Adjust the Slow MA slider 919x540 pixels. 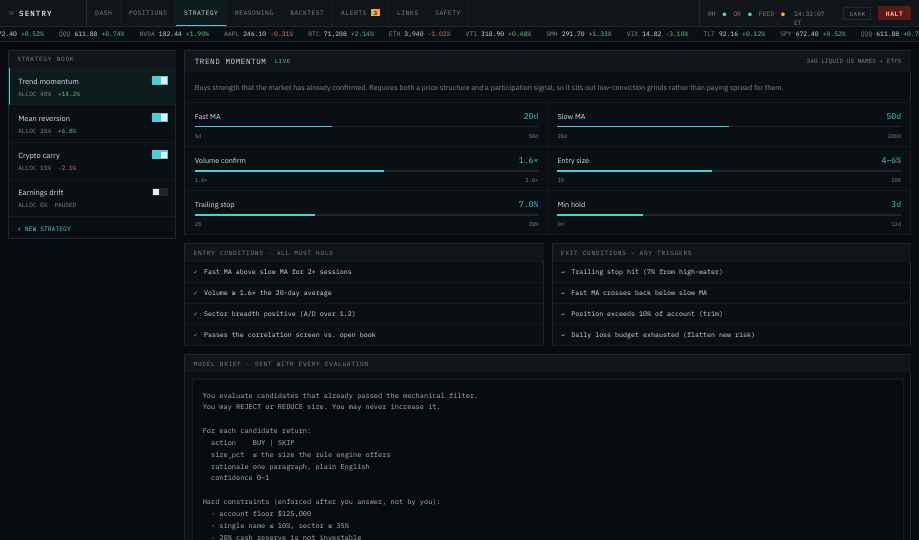pyautogui.click(x=729, y=126)
